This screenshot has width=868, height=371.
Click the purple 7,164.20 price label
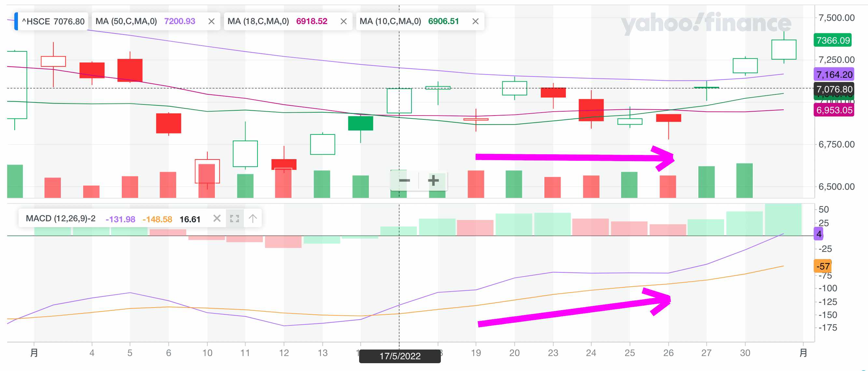[834, 75]
